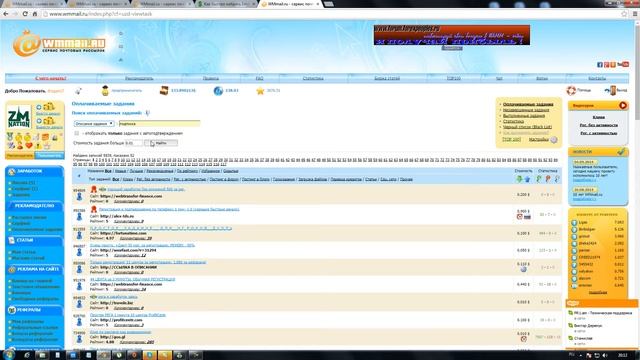This screenshot has width=640, height=360.
Task: Open Статистика link in the yellow tasks box
Action: 513,121
